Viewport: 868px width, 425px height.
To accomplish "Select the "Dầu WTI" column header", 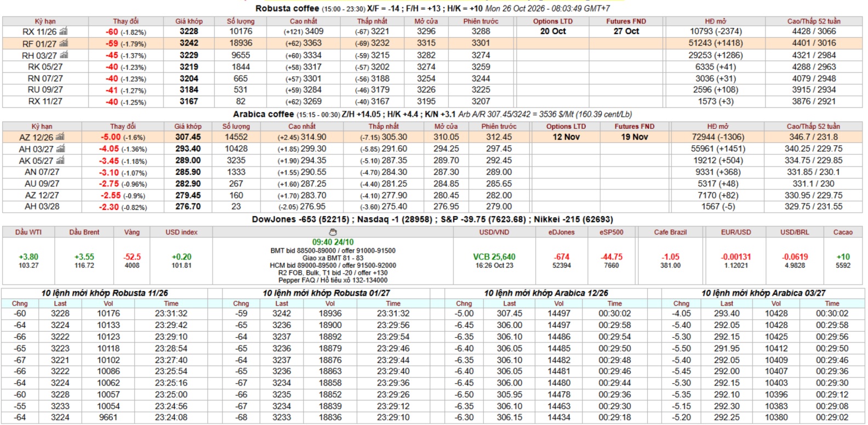I will [x=28, y=233].
